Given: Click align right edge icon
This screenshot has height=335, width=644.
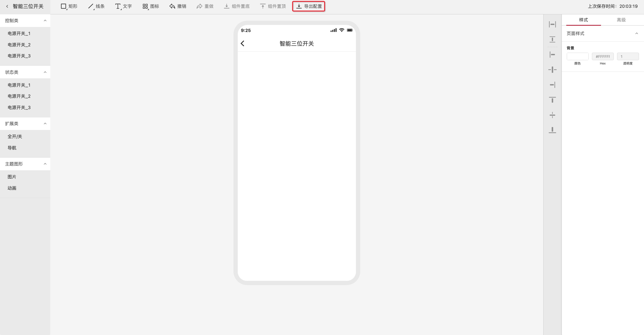Looking at the screenshot, I should (552, 85).
